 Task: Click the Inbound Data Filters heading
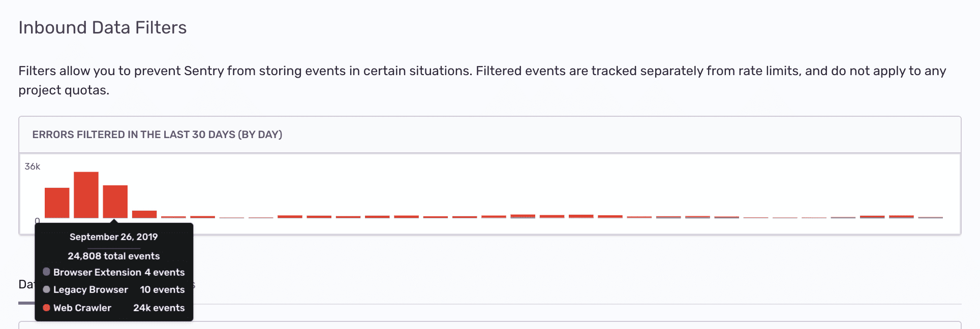103,27
